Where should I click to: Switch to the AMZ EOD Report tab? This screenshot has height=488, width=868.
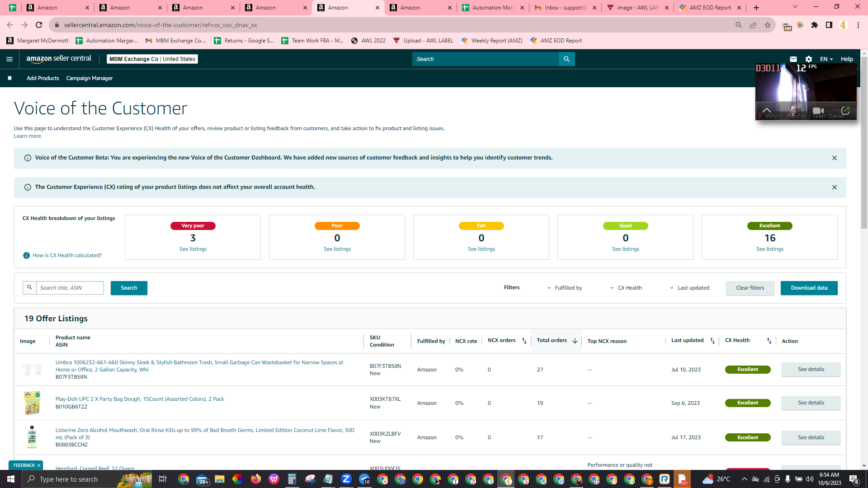(x=710, y=8)
